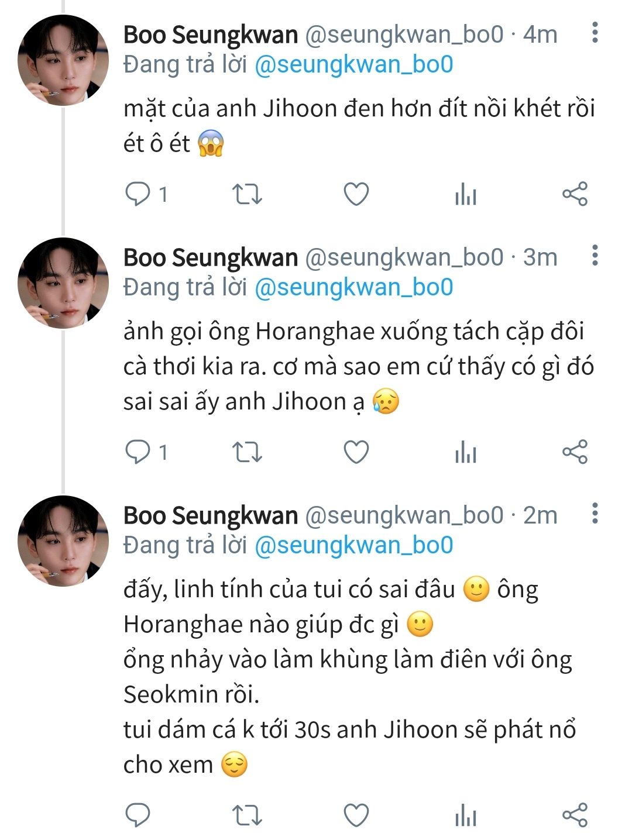Open Boo Seungkwan's name on 2m tweet
This screenshot has width=632, height=840.
coord(211,515)
